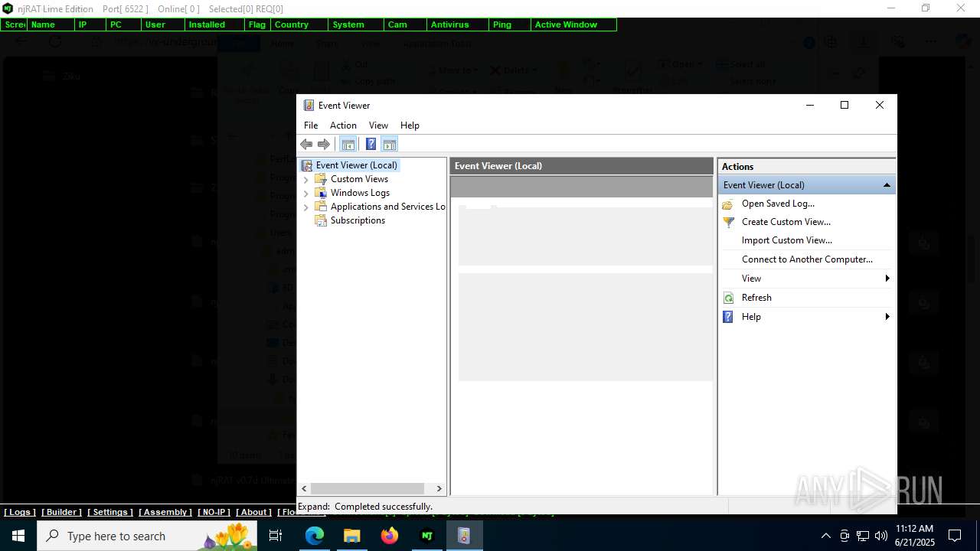Open the View menu in Event Viewer

[378, 126]
